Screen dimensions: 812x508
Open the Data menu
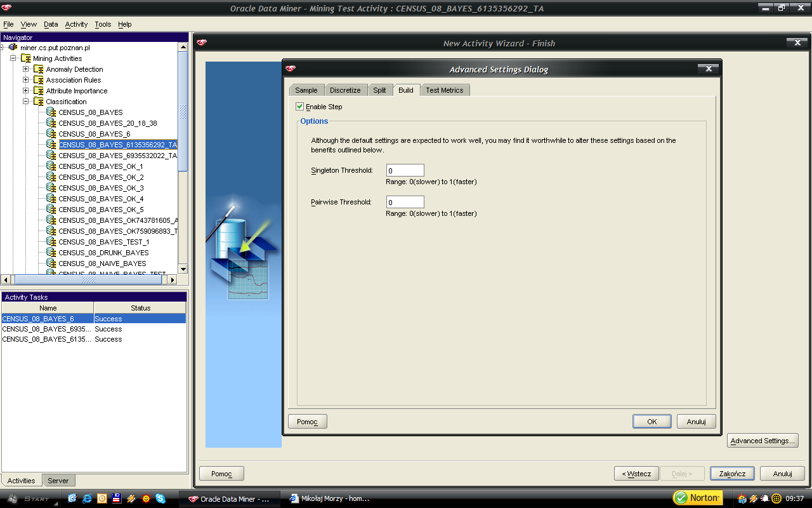[51, 24]
